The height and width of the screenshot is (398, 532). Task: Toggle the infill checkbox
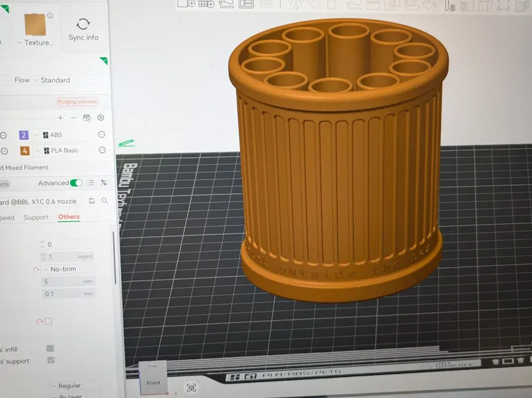(x=51, y=348)
